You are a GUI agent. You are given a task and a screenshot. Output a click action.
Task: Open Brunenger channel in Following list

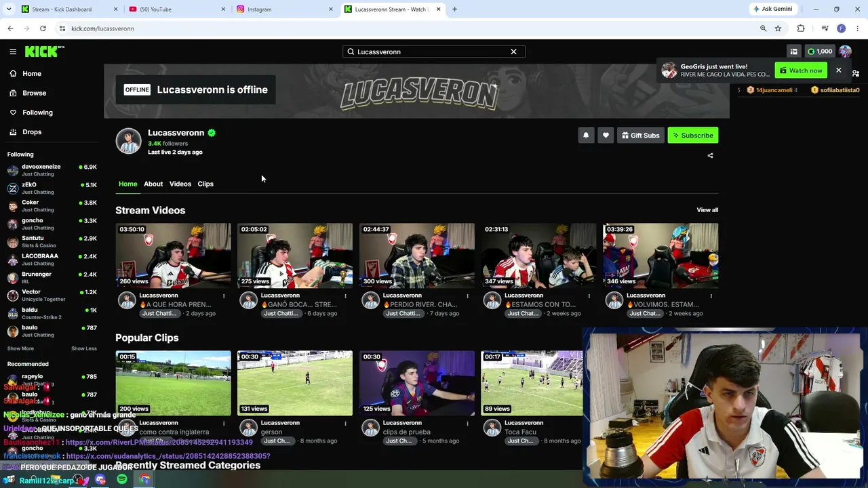click(52, 278)
